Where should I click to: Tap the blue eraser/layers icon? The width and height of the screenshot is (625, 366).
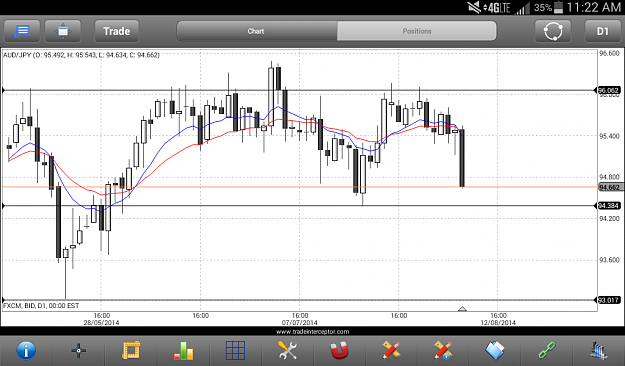495,351
